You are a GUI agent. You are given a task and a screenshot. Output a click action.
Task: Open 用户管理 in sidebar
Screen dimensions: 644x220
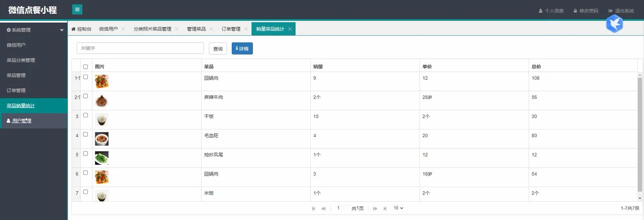click(x=34, y=121)
